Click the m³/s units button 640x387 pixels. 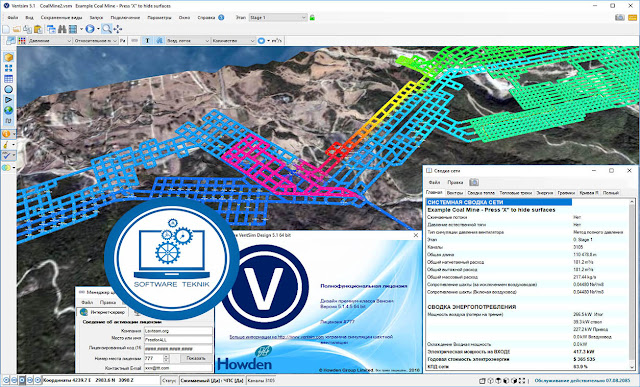(276, 40)
